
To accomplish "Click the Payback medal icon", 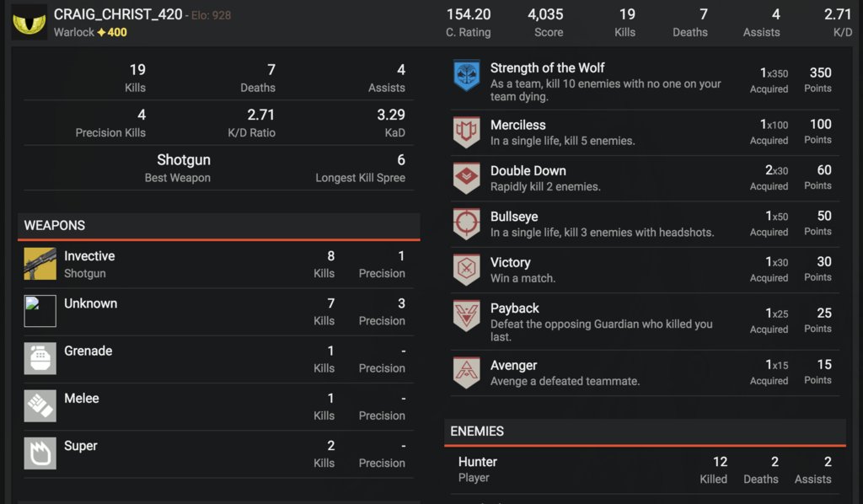I will tap(467, 315).
